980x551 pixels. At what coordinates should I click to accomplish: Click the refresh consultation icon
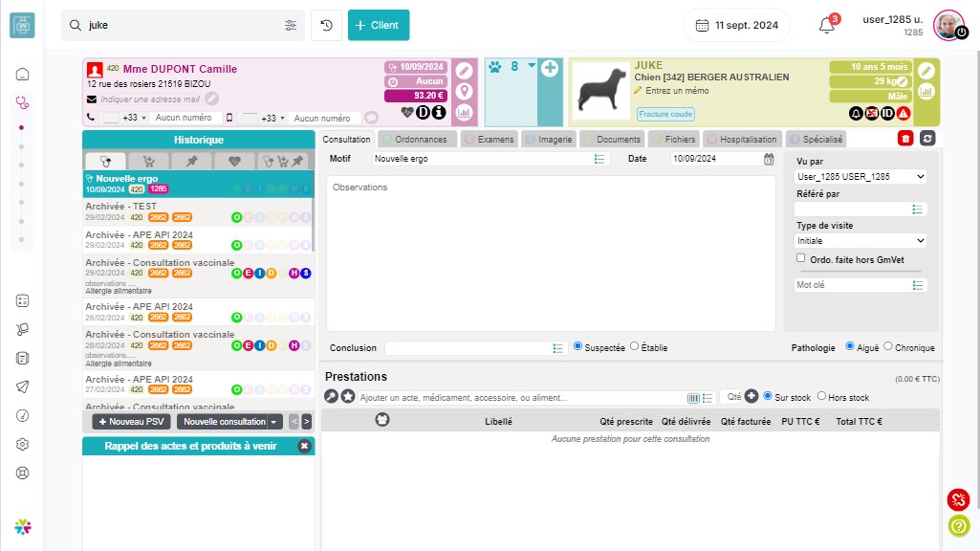point(926,140)
